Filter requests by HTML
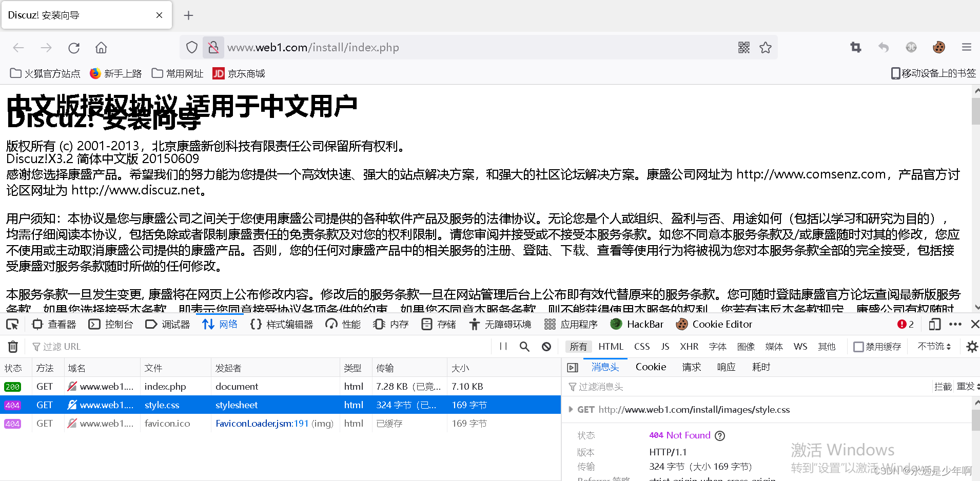The image size is (980, 481). click(x=611, y=347)
